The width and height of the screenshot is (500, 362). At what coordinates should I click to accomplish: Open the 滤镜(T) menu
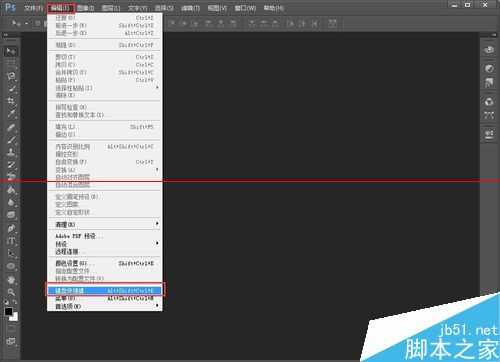pyautogui.click(x=190, y=7)
